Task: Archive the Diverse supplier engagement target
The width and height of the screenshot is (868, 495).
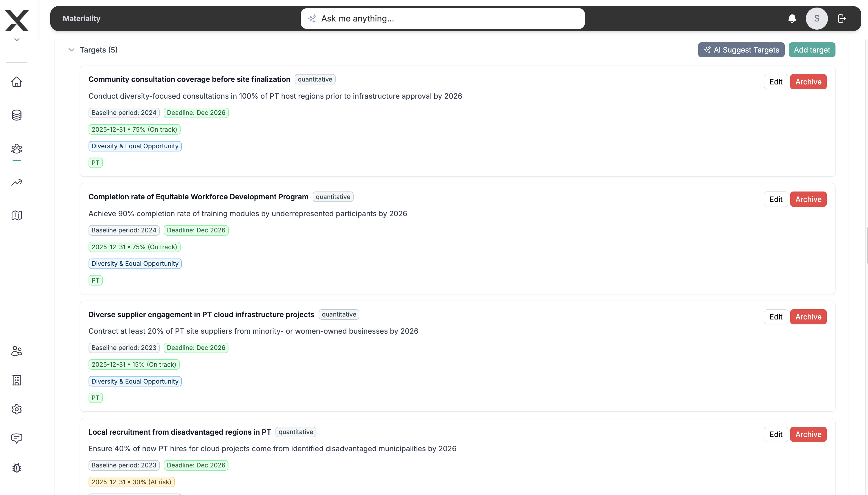Action: (808, 317)
